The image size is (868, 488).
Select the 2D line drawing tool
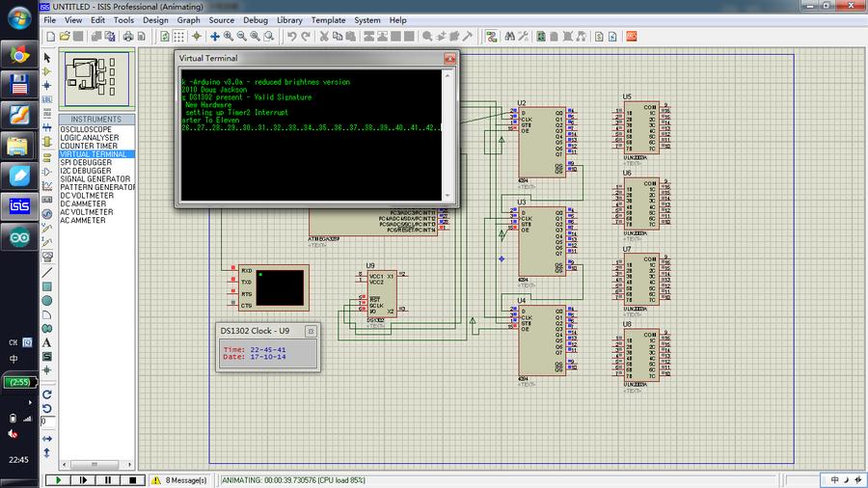click(47, 272)
